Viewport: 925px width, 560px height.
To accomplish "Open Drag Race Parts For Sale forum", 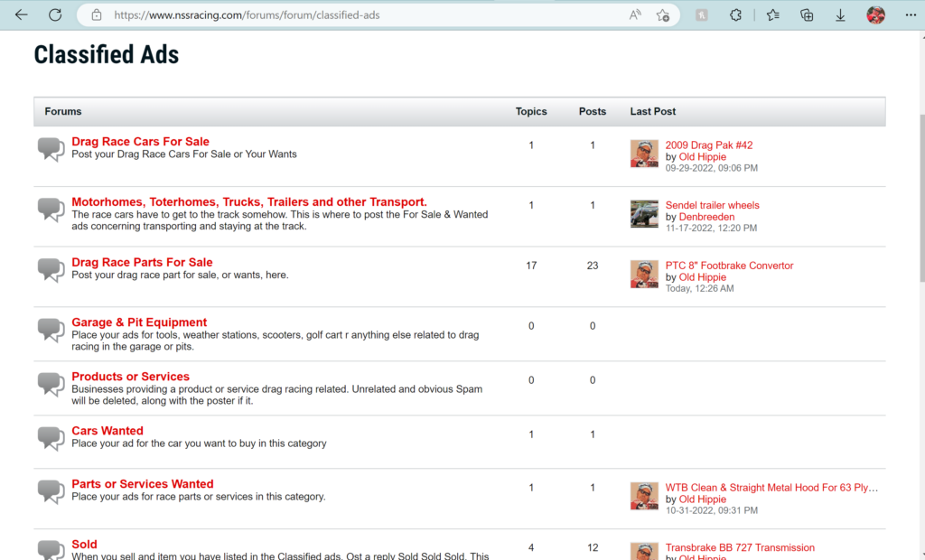I will coord(142,263).
